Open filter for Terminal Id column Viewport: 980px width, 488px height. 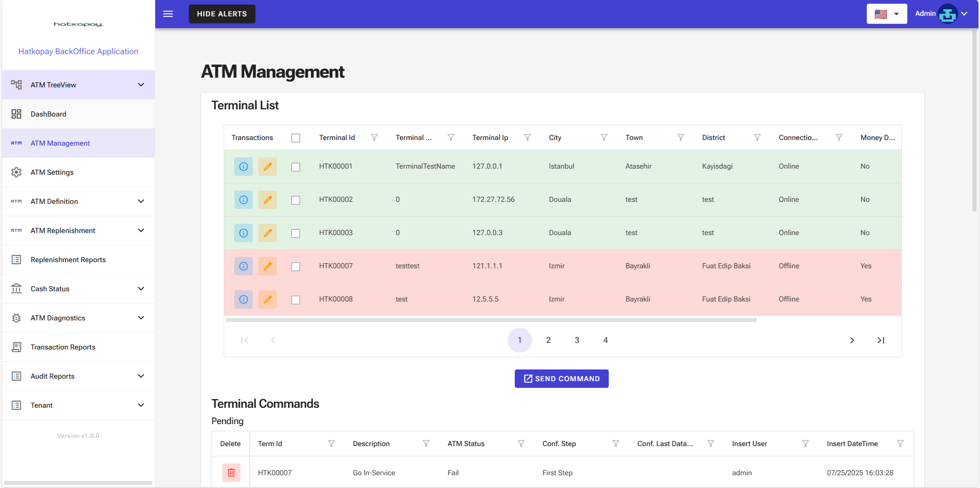pyautogui.click(x=374, y=137)
